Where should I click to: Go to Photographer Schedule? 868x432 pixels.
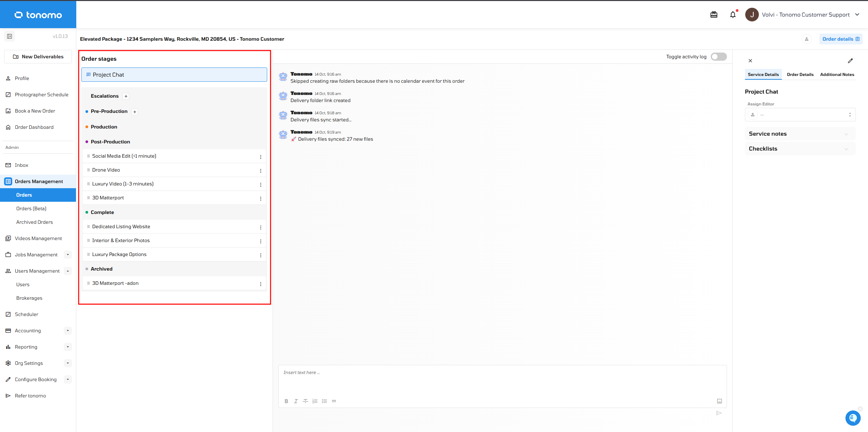[38, 95]
